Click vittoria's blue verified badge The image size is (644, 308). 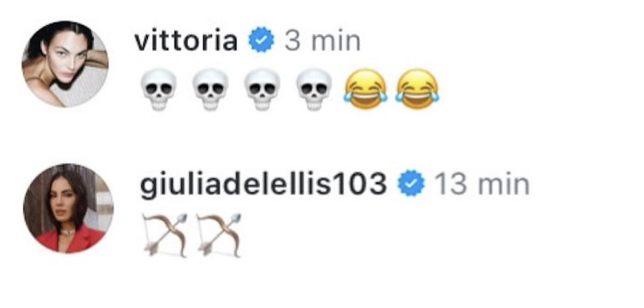[261, 40]
